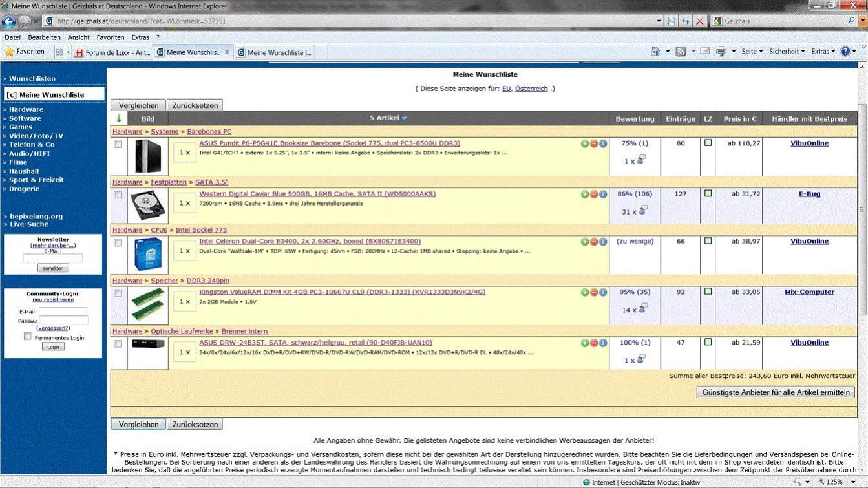Click the top Vergleichen button

click(138, 105)
